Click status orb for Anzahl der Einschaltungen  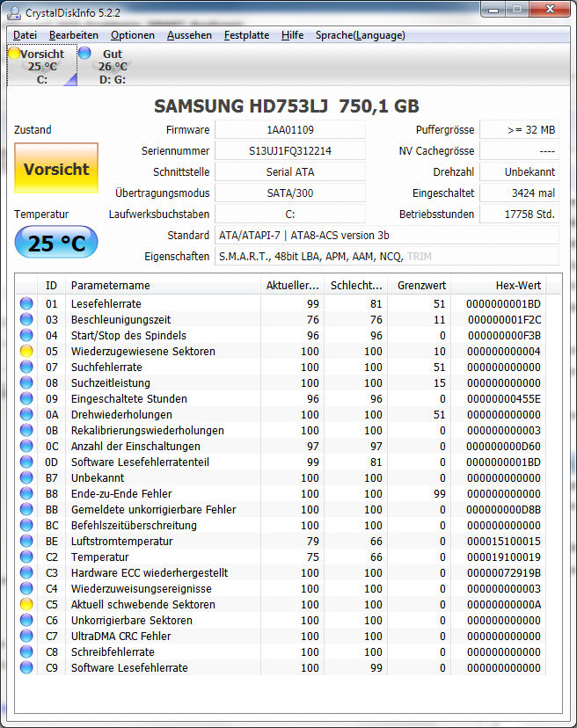click(x=26, y=446)
